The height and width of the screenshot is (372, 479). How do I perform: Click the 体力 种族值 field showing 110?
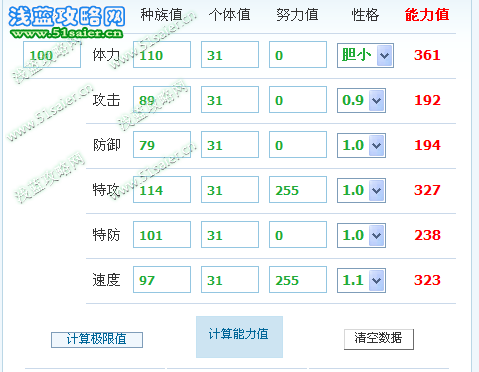[162, 55]
